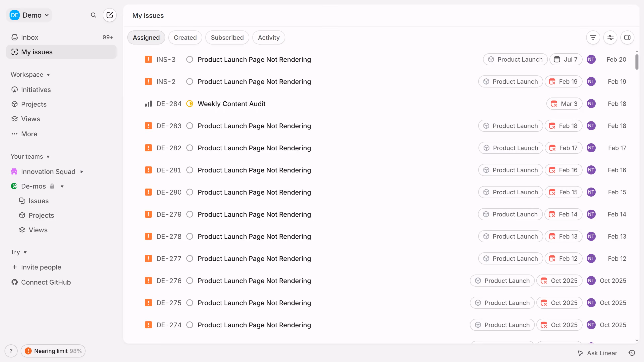644x362 pixels.
Task: Click priority bars icon on DE-284
Action: coord(148,104)
